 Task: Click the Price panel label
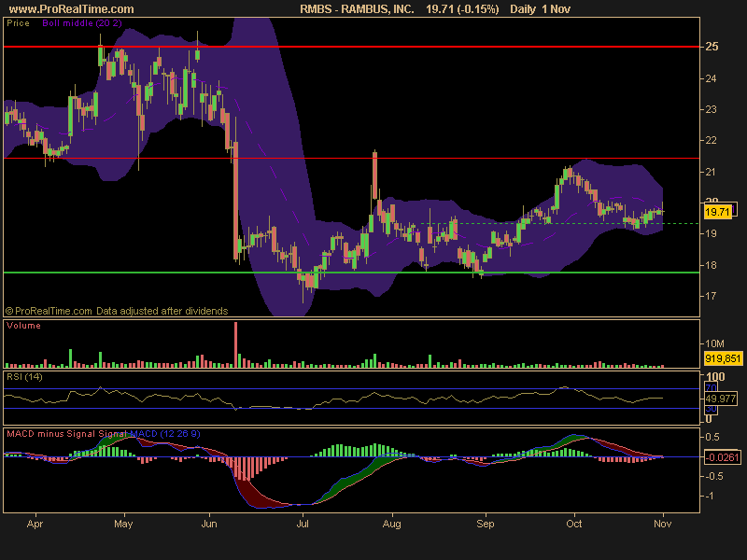tap(18, 23)
